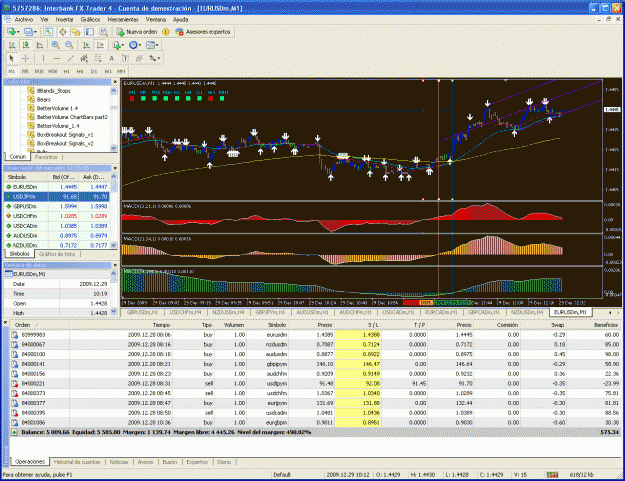The height and width of the screenshot is (481, 625).
Task: Click the Nueva orden button
Action: 137,32
